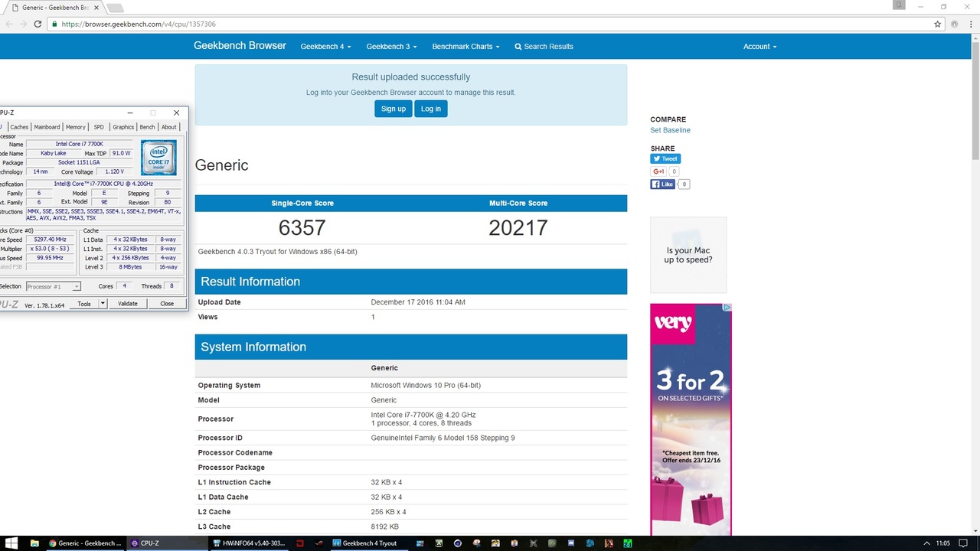Switch to the About tab in CPU-Z
980x551 pixels.
[168, 127]
